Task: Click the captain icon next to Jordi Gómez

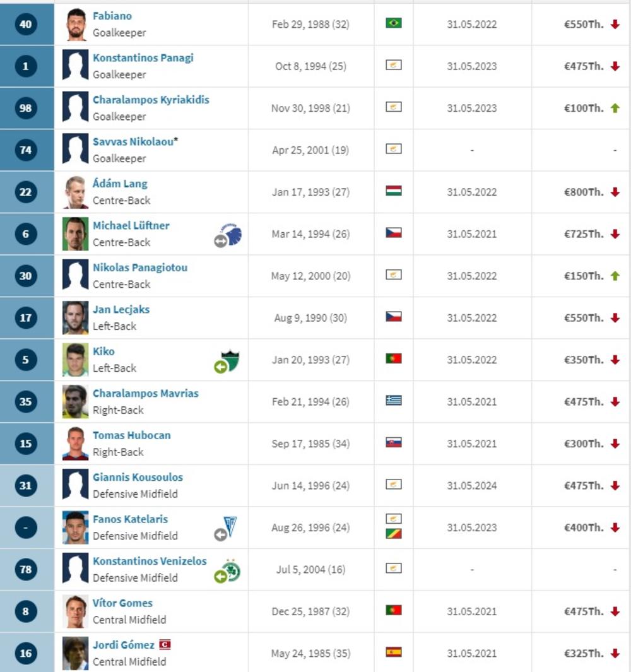Action: (165, 645)
